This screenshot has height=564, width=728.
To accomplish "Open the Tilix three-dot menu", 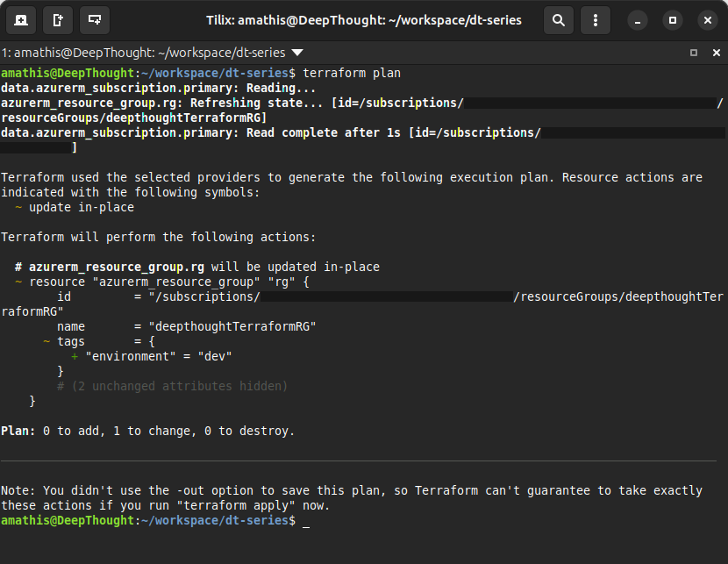I will pyautogui.click(x=596, y=20).
